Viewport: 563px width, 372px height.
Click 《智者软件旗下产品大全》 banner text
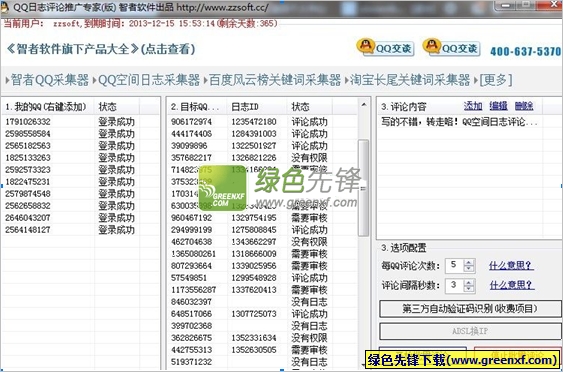click(x=101, y=49)
